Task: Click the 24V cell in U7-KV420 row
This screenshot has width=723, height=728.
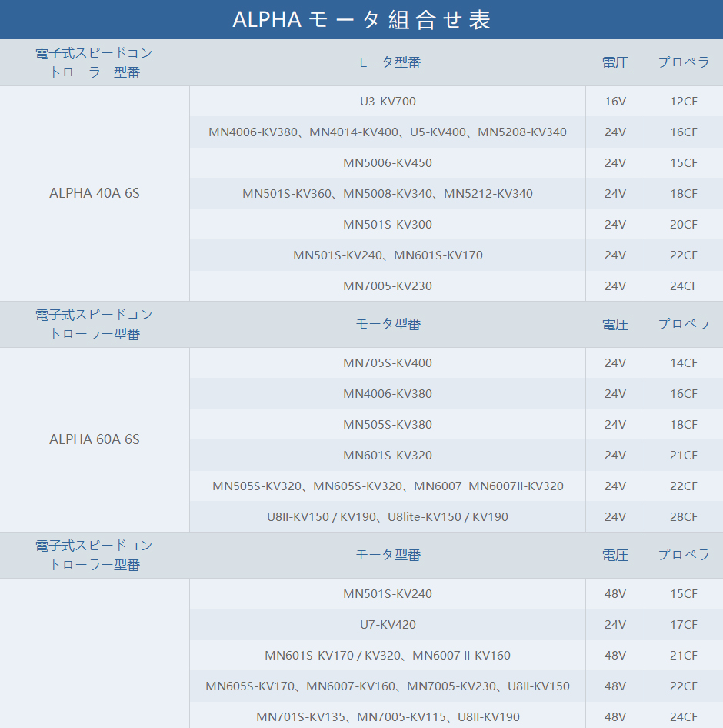Action: click(x=615, y=624)
